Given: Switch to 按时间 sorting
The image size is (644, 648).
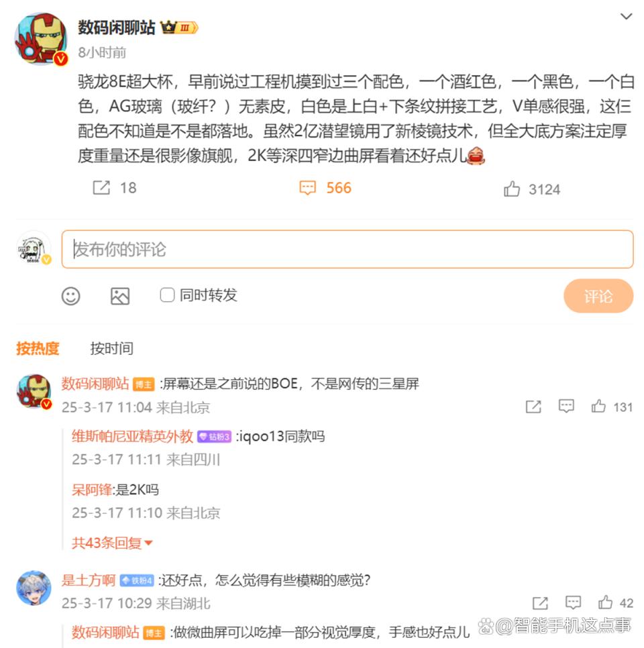Looking at the screenshot, I should pyautogui.click(x=111, y=348).
